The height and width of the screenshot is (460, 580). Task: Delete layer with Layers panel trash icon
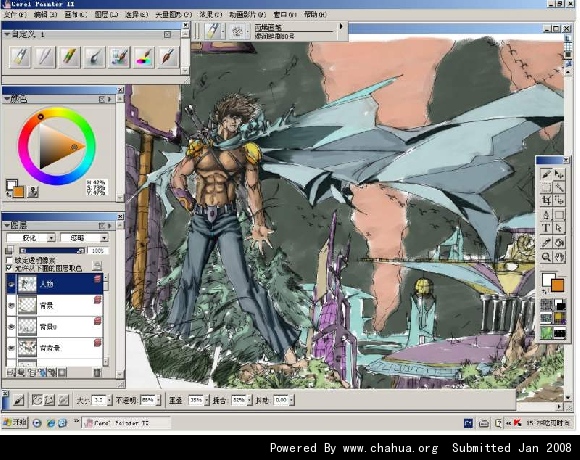point(97,372)
